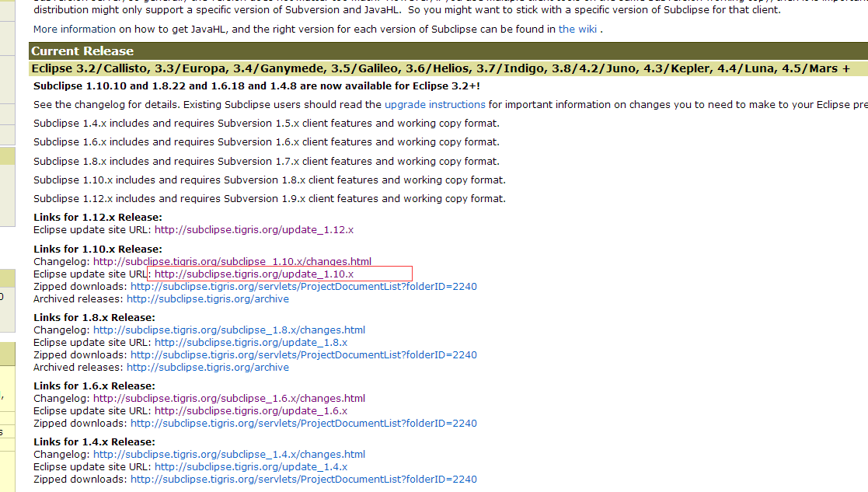Open Archived releases link under 1.10.x Release
Image resolution: width=868 pixels, height=492 pixels.
click(207, 298)
